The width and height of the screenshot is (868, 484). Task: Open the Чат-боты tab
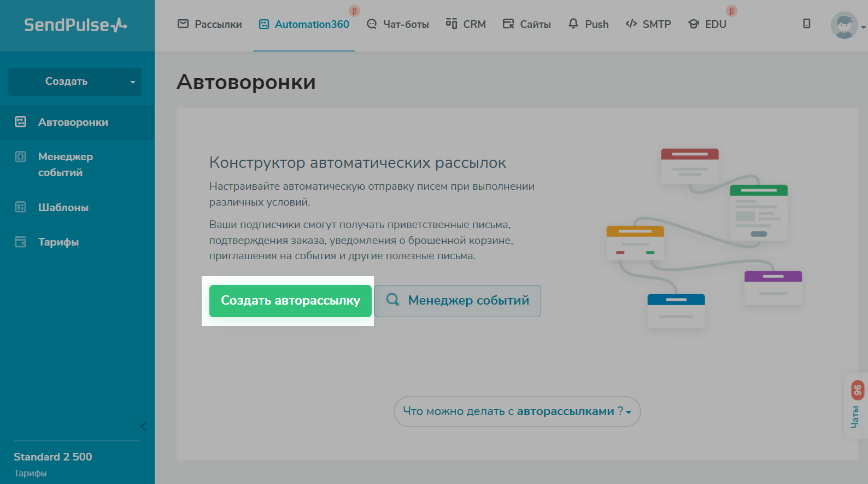(x=398, y=24)
